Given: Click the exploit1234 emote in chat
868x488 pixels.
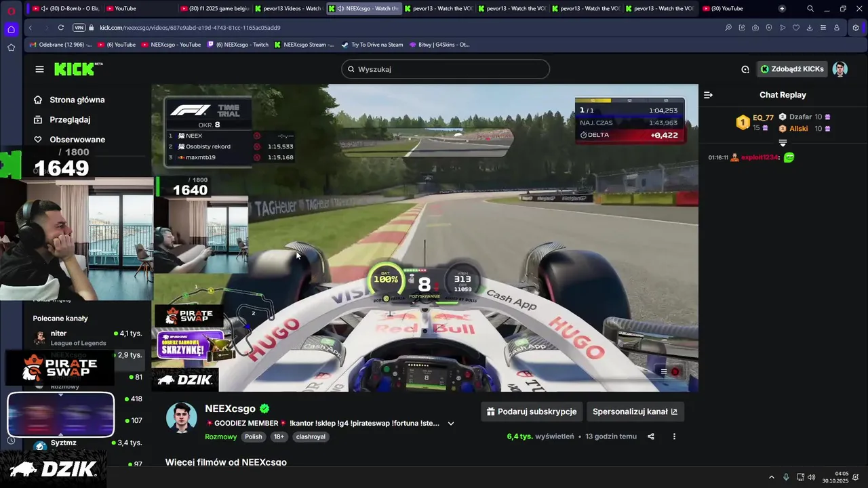Looking at the screenshot, I should pyautogui.click(x=789, y=157).
